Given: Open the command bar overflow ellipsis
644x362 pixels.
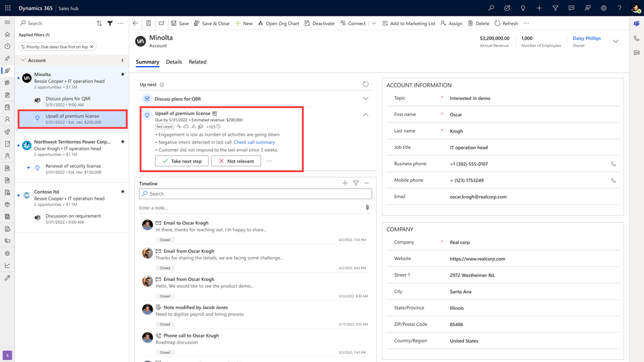Looking at the screenshot, I should click(x=526, y=23).
